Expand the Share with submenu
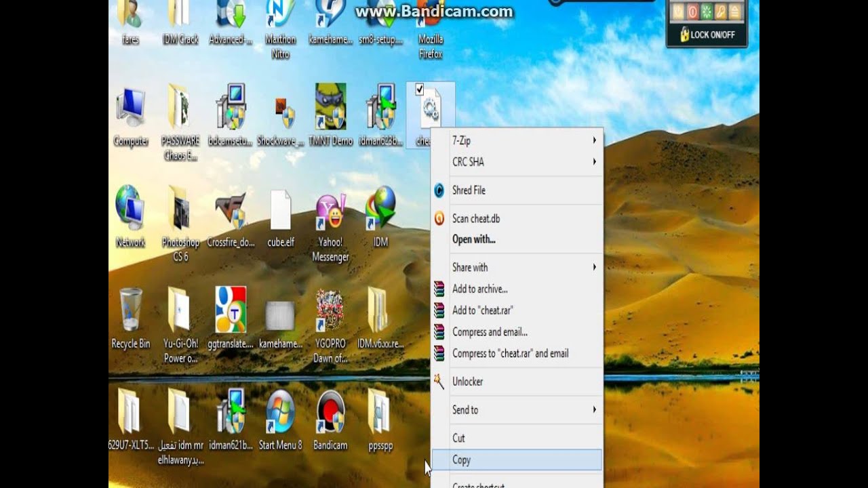This screenshot has width=868, height=488. pos(517,267)
